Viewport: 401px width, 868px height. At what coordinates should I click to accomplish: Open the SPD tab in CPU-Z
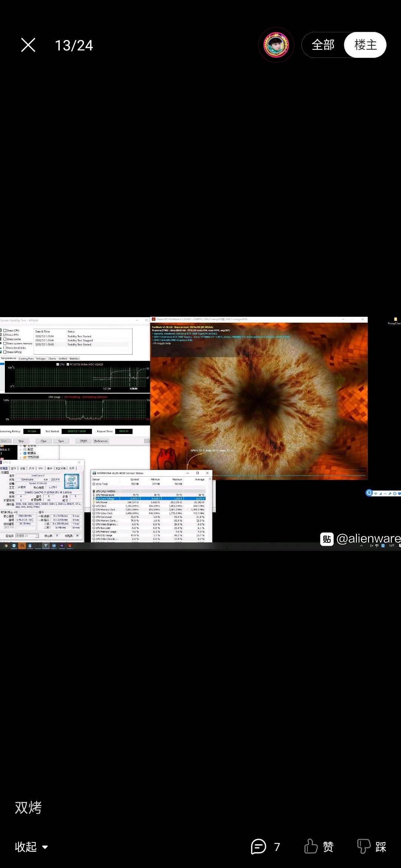pos(40,468)
